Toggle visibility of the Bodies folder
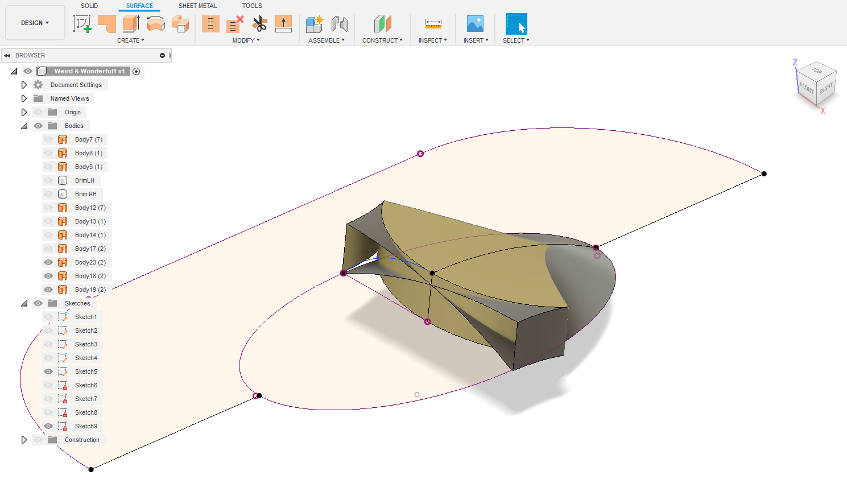This screenshot has width=847, height=504. click(x=38, y=126)
